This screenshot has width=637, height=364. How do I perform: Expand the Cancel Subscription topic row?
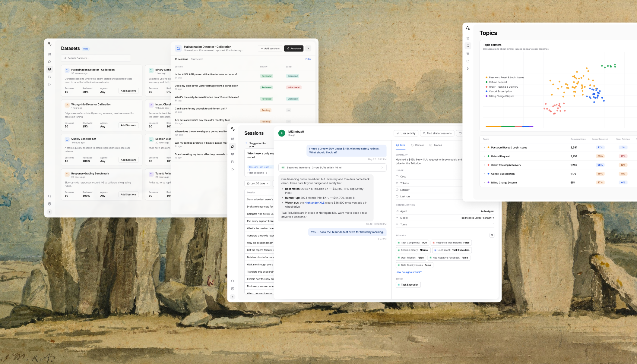click(484, 174)
